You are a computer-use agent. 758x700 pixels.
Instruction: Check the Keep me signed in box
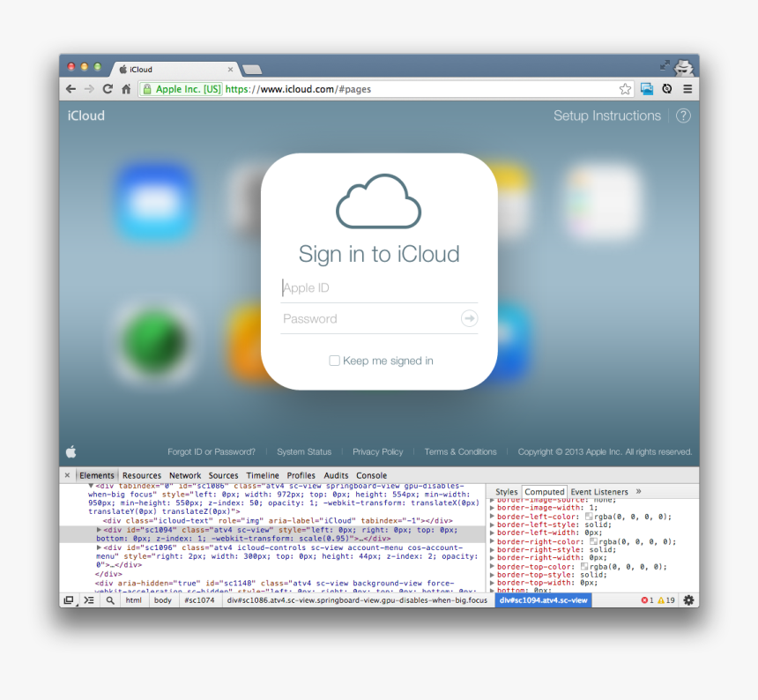click(334, 361)
